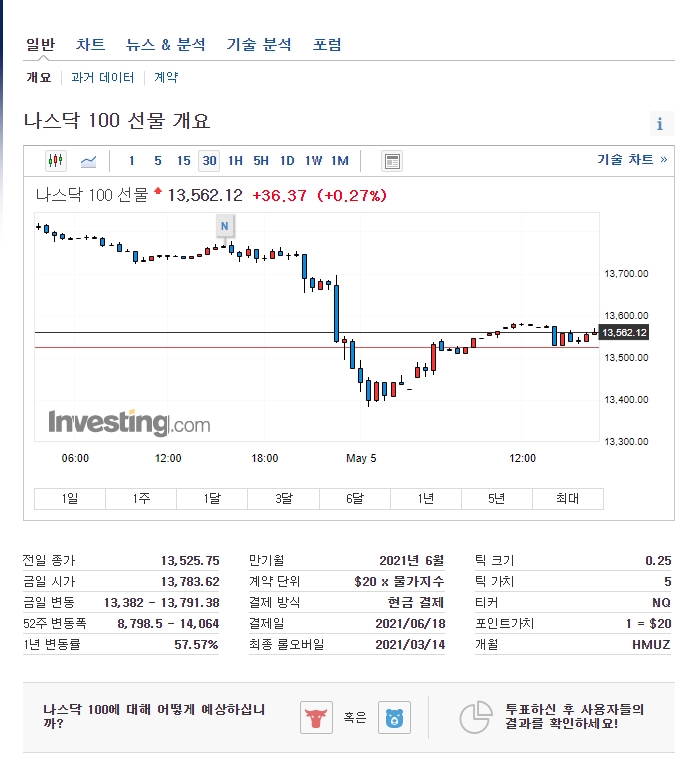This screenshot has width=685, height=760.
Task: Click the 개월 value HMUZ
Action: coord(651,645)
